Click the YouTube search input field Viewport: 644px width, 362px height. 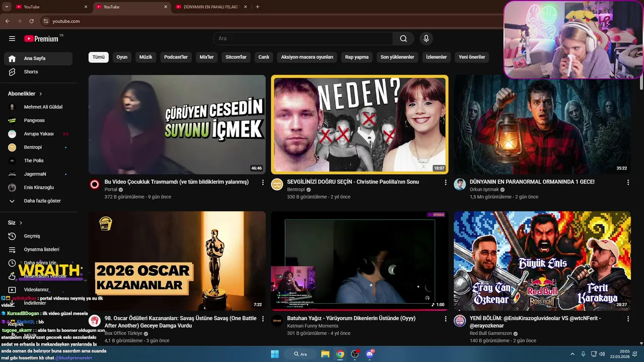(x=303, y=39)
